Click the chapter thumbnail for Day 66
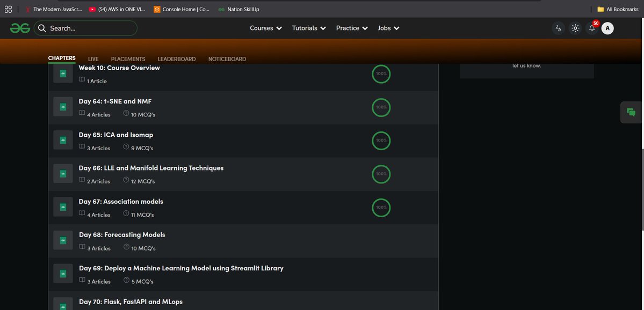This screenshot has width=644, height=310. [63, 174]
